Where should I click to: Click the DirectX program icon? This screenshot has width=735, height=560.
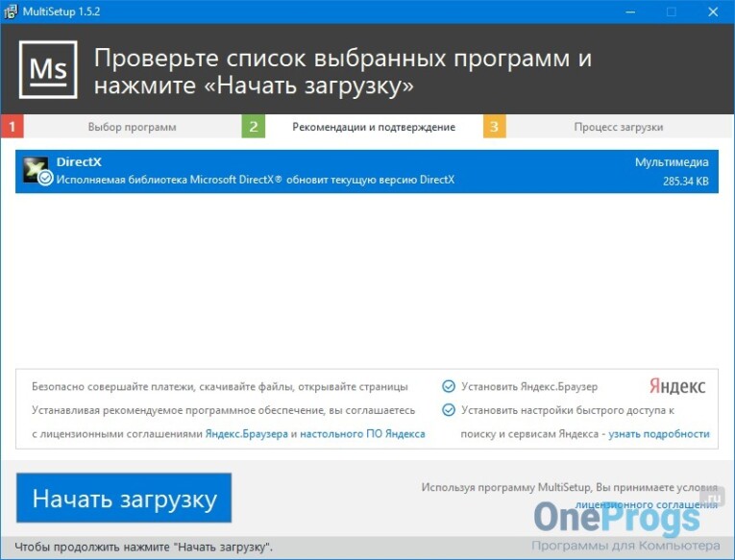[36, 170]
